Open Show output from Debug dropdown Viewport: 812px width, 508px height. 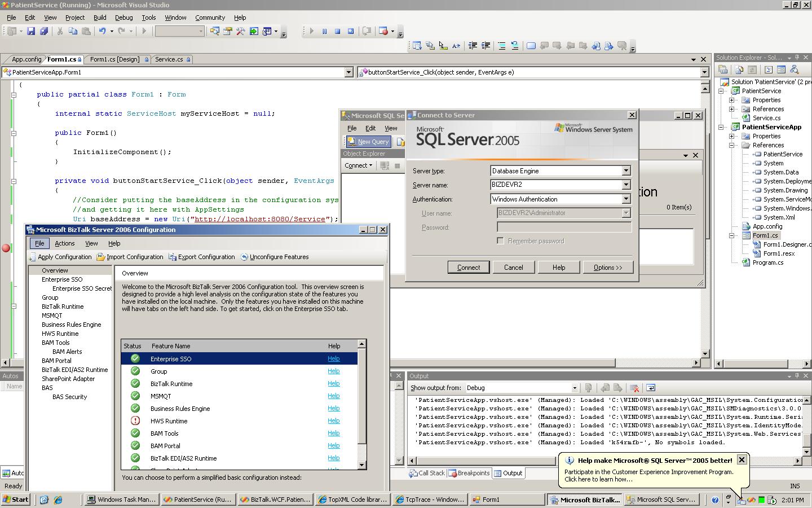point(574,388)
